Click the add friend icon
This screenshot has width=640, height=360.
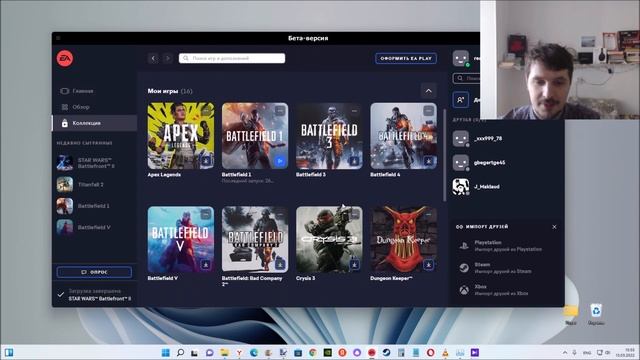(461, 100)
